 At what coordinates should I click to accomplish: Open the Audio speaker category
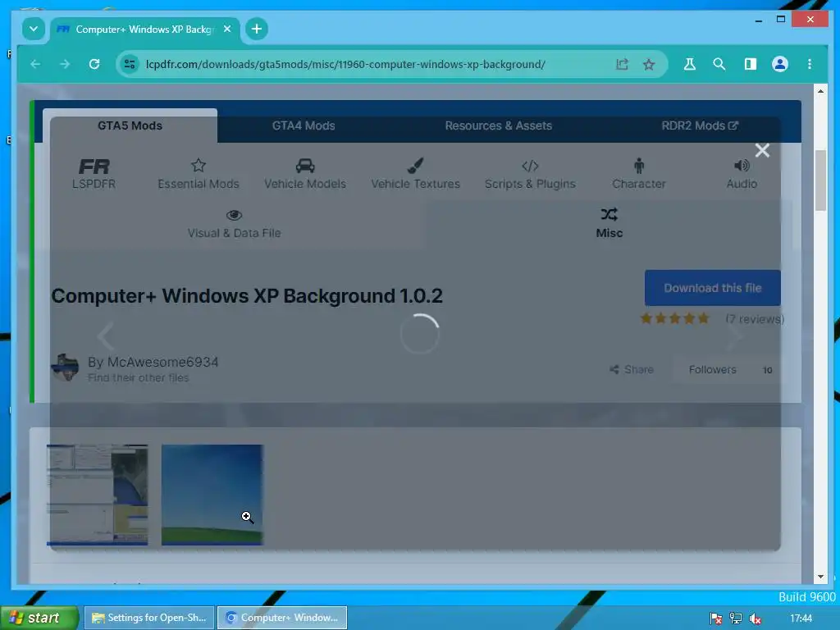[742, 174]
